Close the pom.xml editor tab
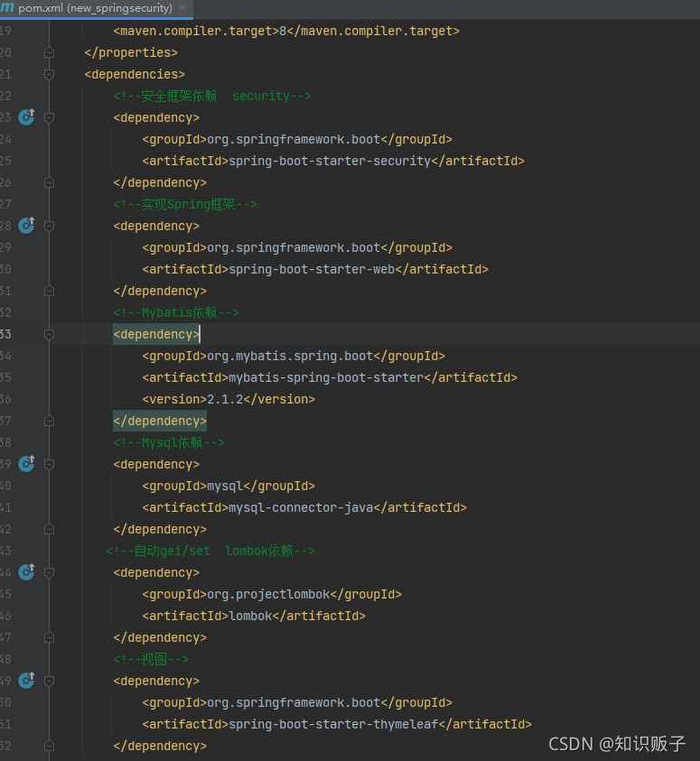Image resolution: width=700 pixels, height=761 pixels. pyautogui.click(x=182, y=8)
